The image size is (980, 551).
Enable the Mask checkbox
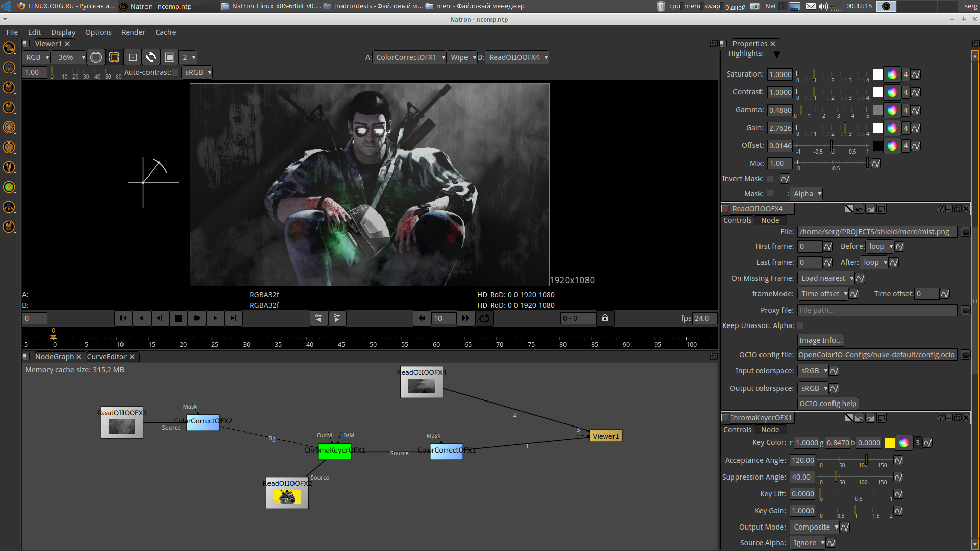[x=770, y=194]
